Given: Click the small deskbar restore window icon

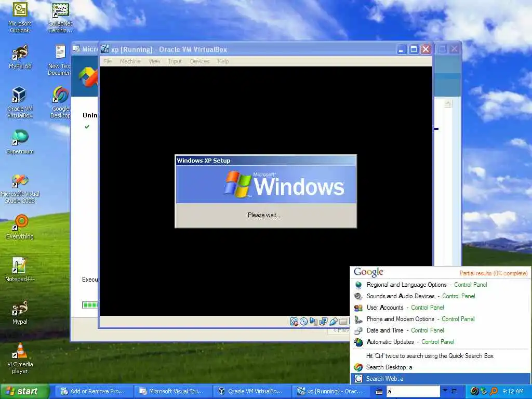Looking at the screenshot, I should click(454, 391).
